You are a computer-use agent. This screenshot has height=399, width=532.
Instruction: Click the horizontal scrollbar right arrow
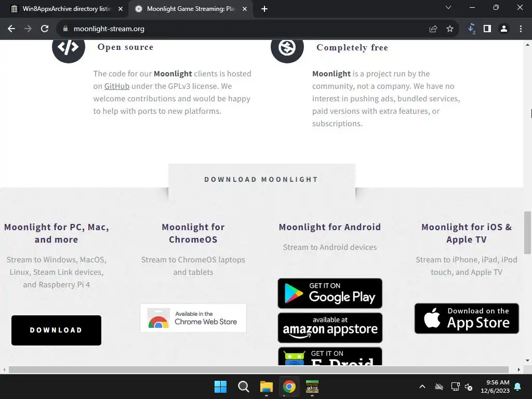519,369
